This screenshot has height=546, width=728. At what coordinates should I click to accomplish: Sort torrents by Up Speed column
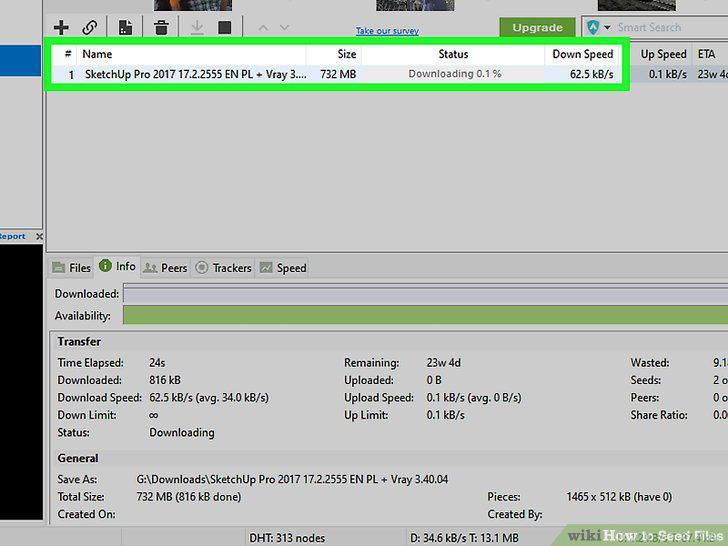click(x=663, y=54)
